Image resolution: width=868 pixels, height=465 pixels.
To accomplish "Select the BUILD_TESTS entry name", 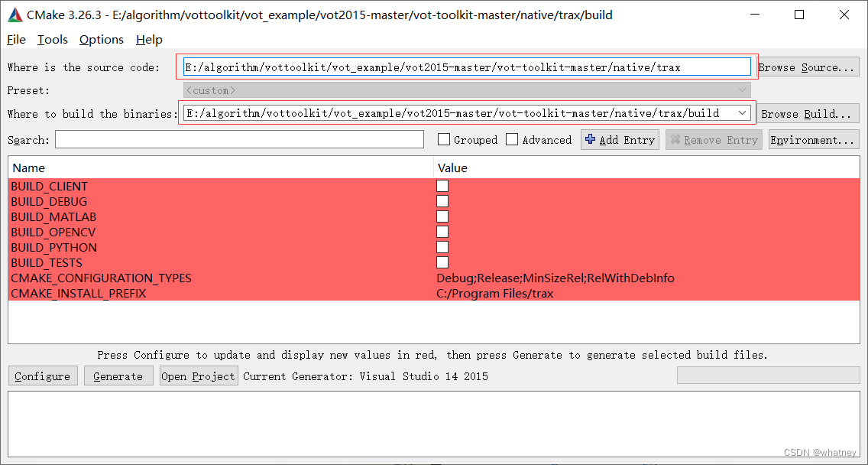I will coord(47,262).
